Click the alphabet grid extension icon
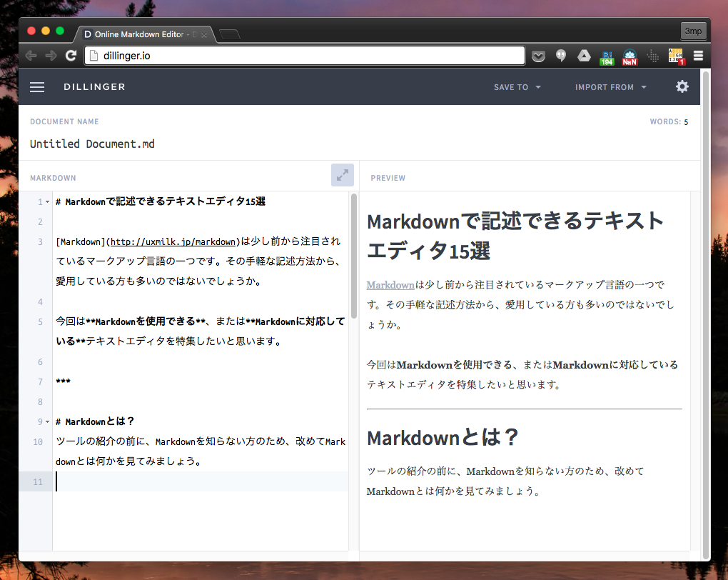The height and width of the screenshot is (580, 728). click(675, 56)
